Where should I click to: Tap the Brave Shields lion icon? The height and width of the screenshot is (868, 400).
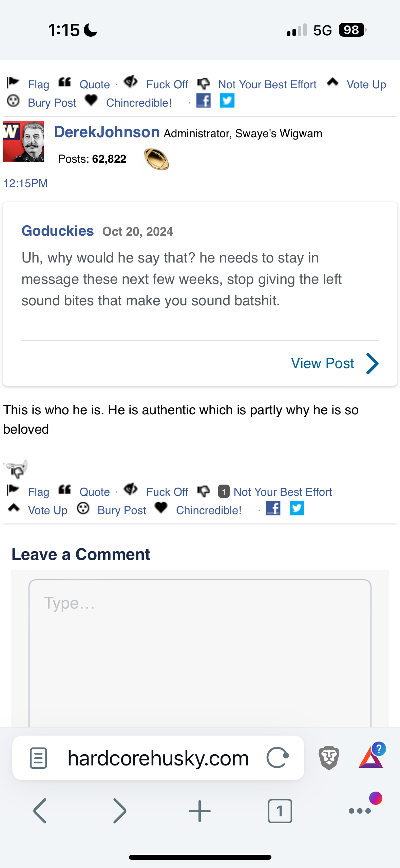(328, 758)
